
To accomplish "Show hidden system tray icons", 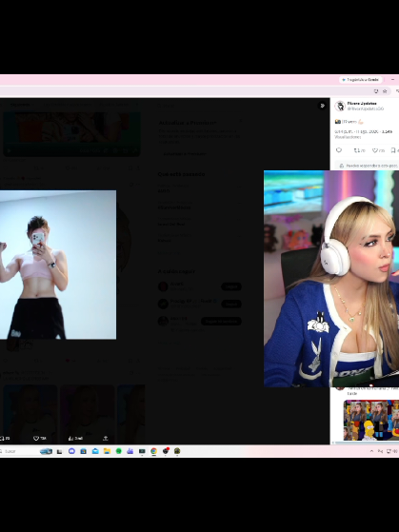I will pos(371,451).
